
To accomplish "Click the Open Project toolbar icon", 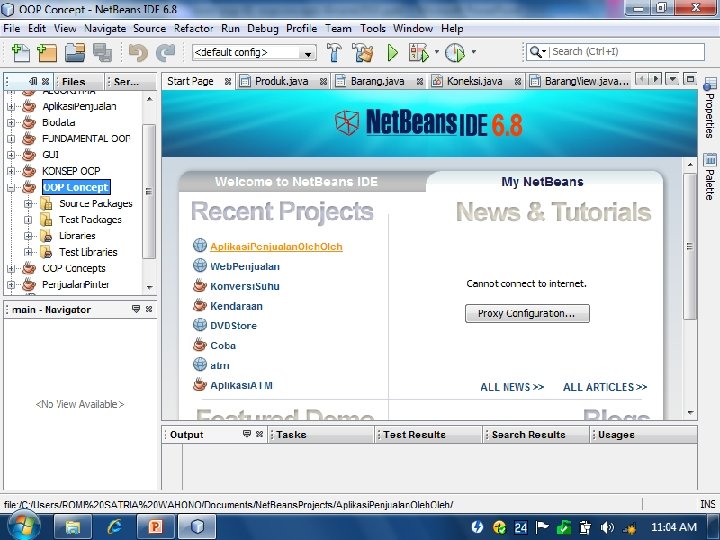I will pyautogui.click(x=75, y=52).
